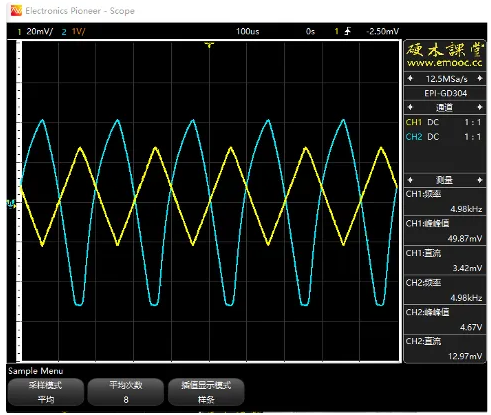
Task: Click the left arrow beside 12.5MSa/s
Action: [410, 78]
